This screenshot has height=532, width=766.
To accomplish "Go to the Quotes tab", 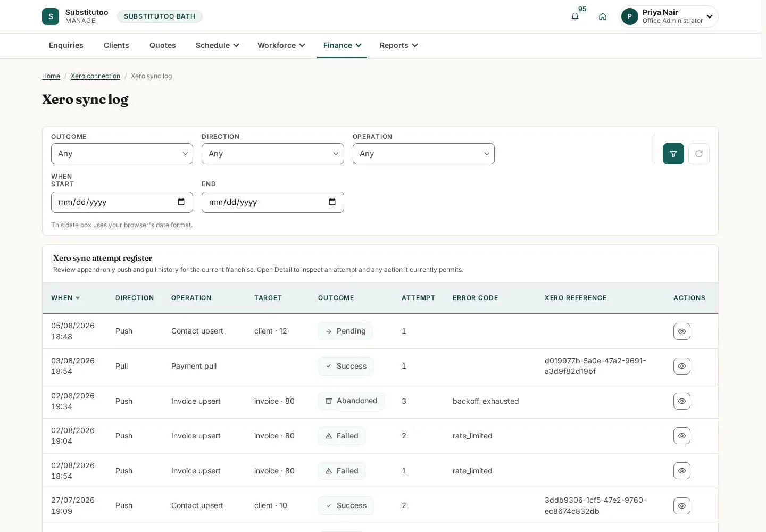I will point(163,45).
